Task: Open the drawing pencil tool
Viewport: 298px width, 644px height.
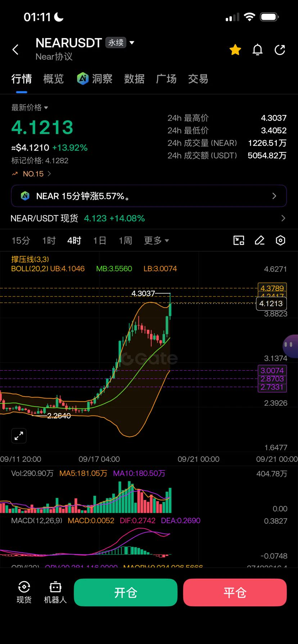Action: coord(259,240)
